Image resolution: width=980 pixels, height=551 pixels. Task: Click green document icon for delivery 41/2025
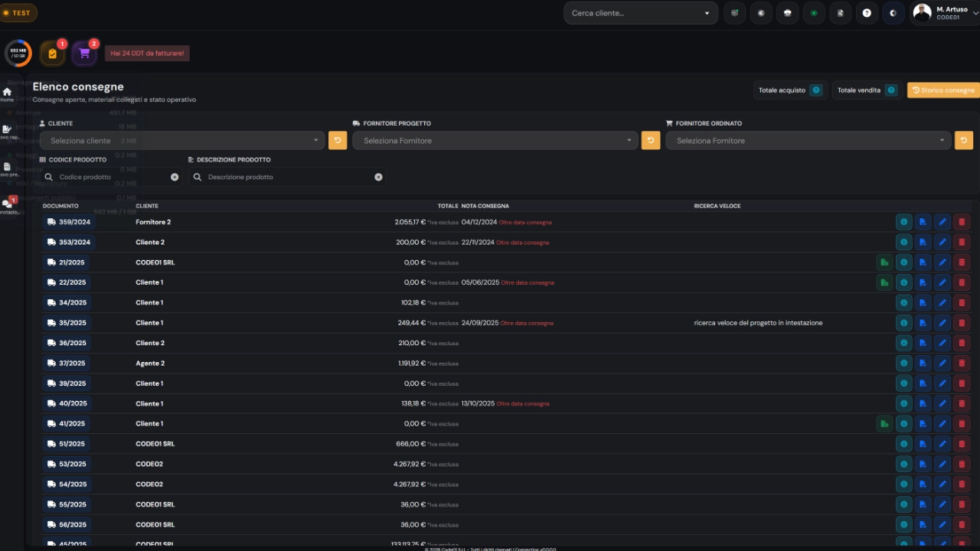[x=884, y=423]
